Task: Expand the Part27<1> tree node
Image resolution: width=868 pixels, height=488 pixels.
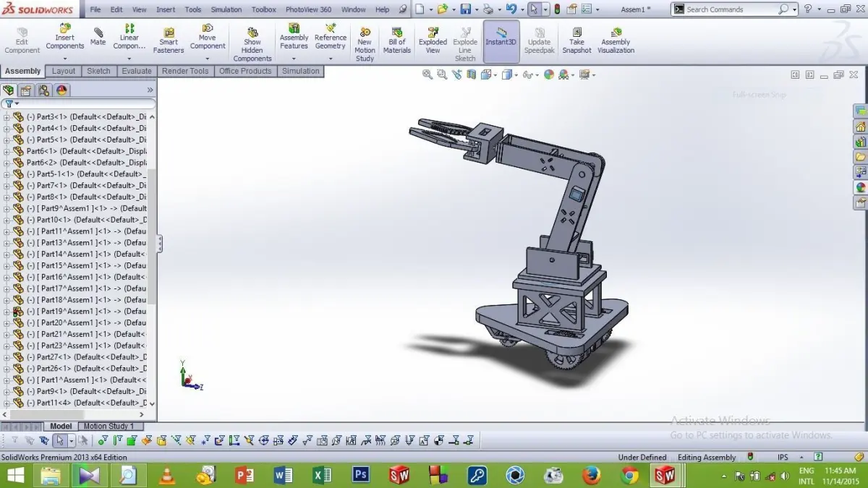Action: pos(7,357)
